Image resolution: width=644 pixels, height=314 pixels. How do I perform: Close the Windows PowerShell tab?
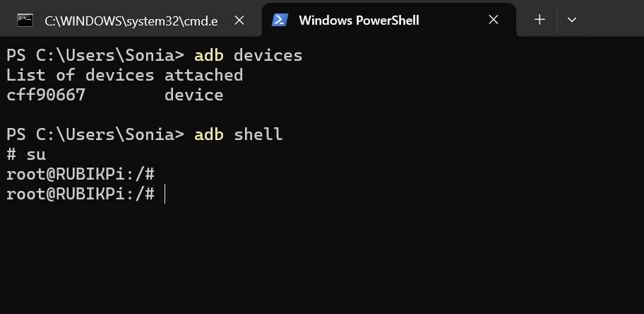pos(494,19)
